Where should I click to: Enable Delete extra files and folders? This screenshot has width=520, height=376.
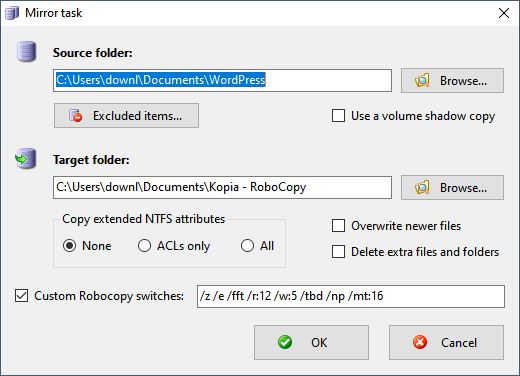[339, 252]
